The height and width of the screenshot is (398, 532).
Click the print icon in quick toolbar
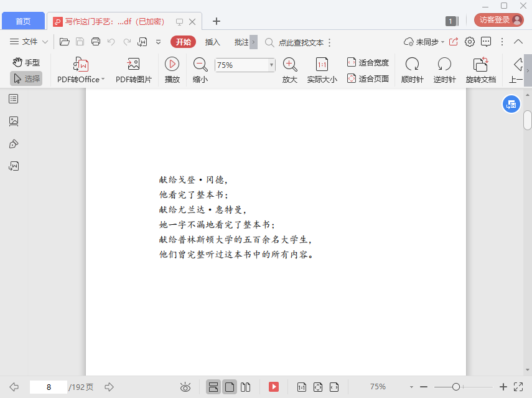tap(96, 42)
